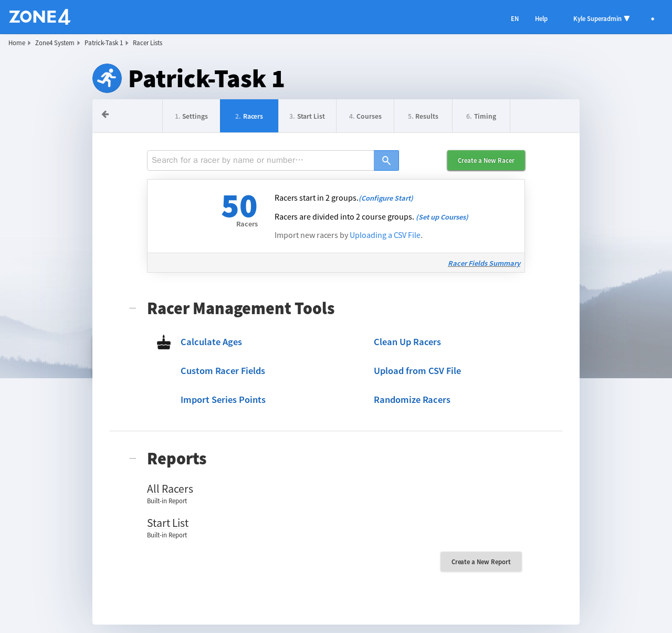This screenshot has width=672, height=633.
Task: Click the blue runner event icon
Action: [x=107, y=78]
